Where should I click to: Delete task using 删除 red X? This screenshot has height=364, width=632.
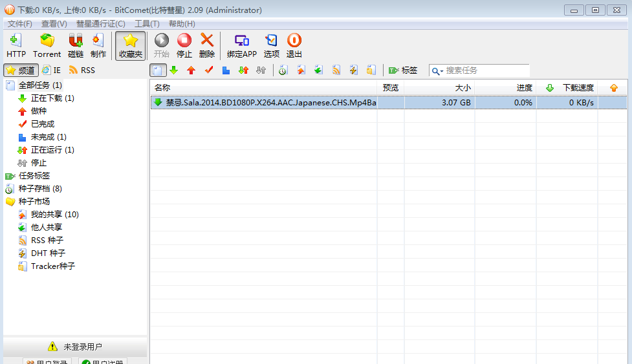click(x=207, y=45)
